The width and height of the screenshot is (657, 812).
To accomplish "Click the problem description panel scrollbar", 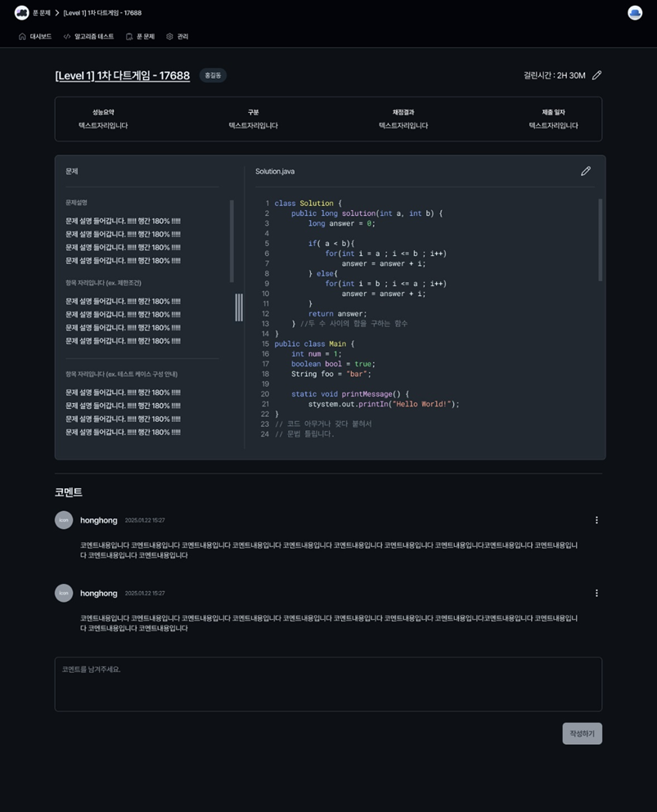I will coord(232,241).
